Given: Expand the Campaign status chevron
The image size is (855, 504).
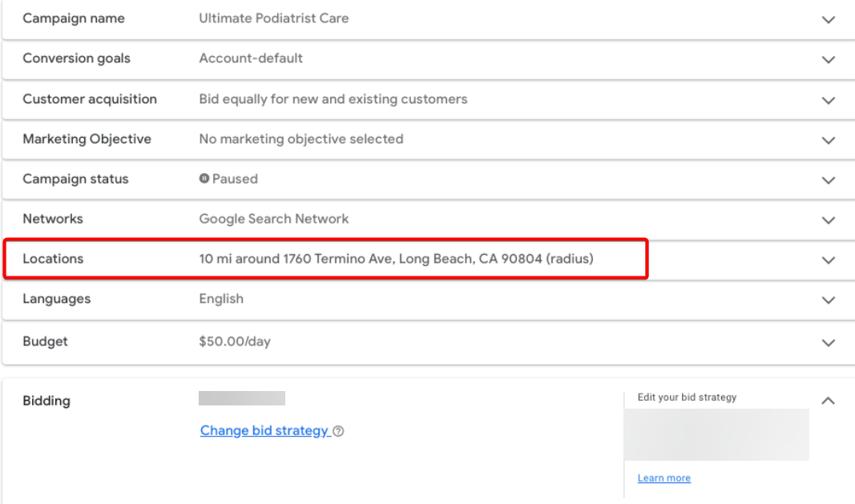Looking at the screenshot, I should 829,180.
